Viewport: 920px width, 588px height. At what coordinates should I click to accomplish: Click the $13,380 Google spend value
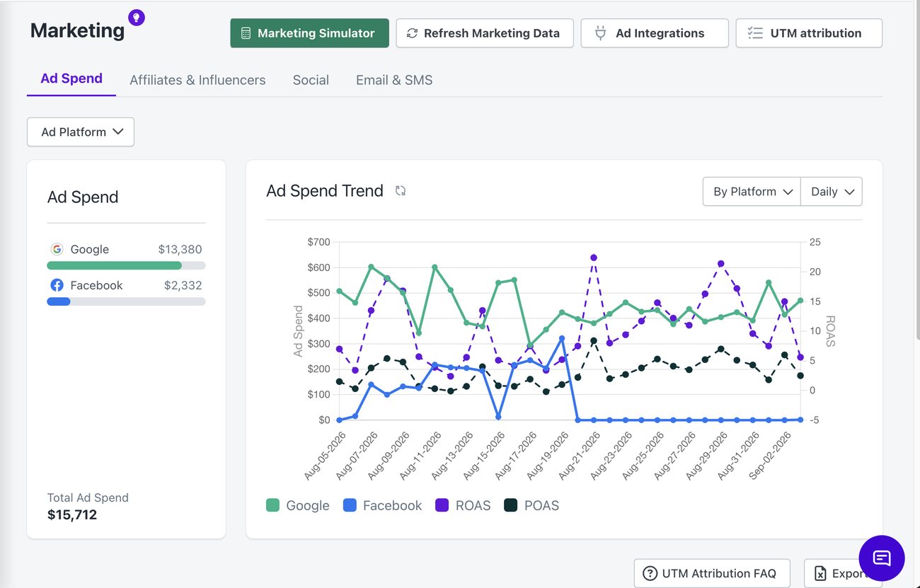point(180,249)
